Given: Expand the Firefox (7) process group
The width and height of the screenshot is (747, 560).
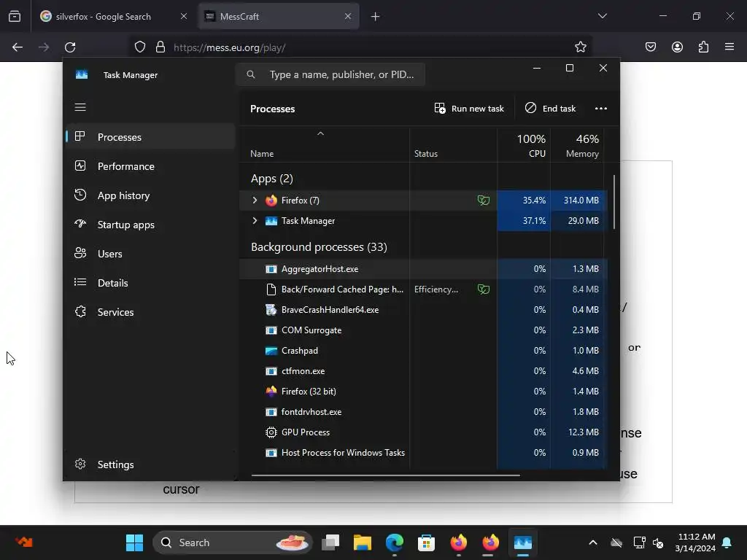Looking at the screenshot, I should click(255, 200).
